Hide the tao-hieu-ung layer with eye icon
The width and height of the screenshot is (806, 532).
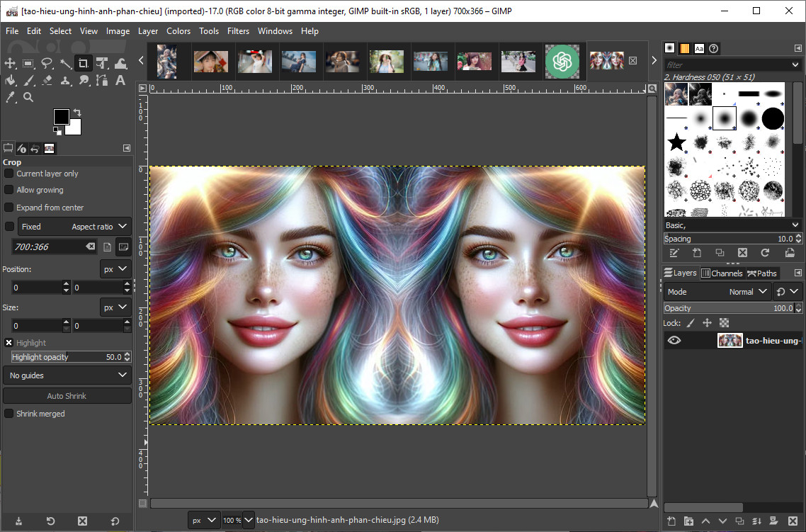(674, 341)
